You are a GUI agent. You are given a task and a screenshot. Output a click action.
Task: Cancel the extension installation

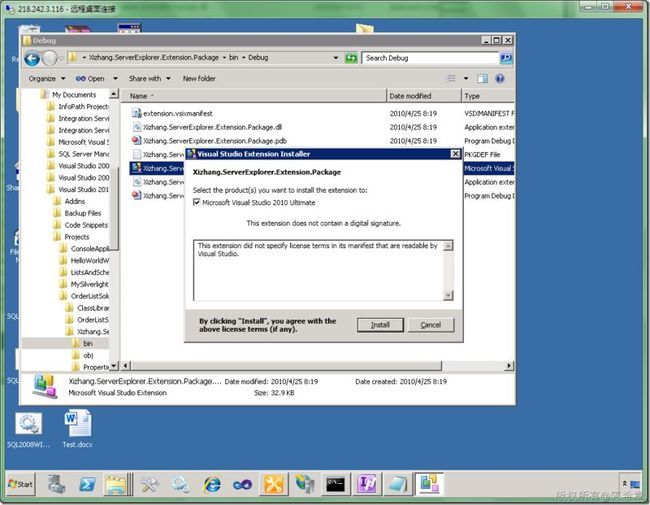(431, 325)
